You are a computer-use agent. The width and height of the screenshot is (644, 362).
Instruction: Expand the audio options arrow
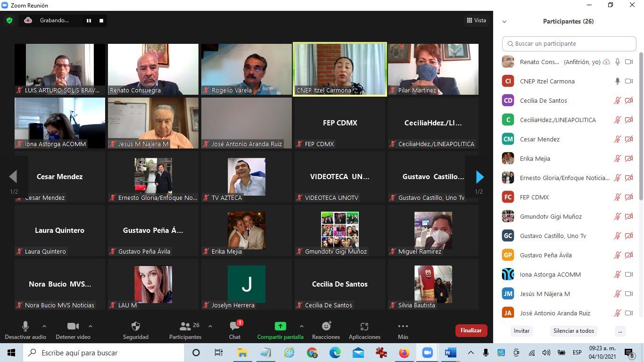pos(44,326)
